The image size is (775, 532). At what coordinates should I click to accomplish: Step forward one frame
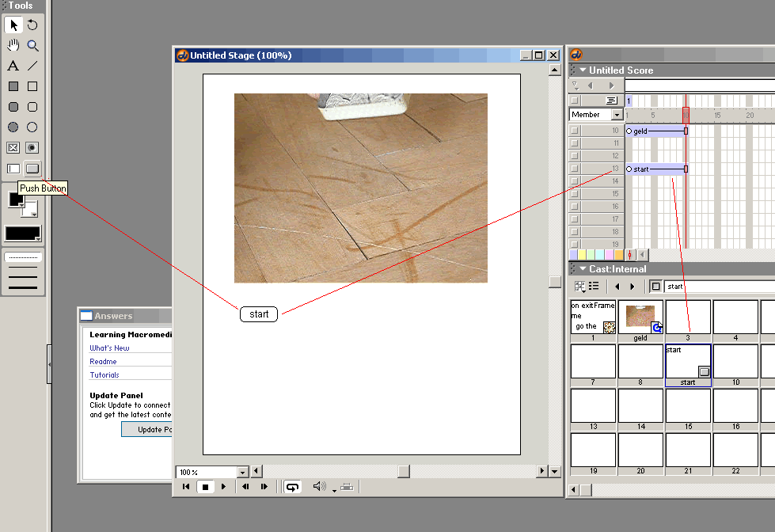point(264,487)
